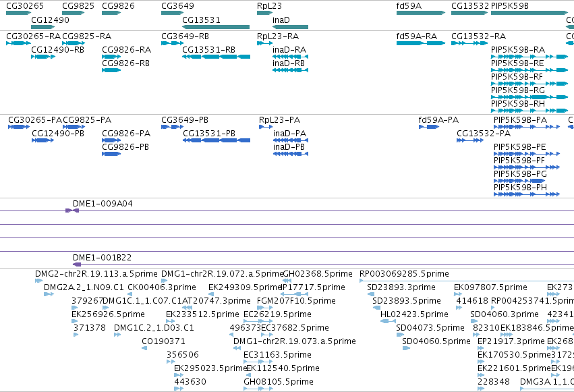Select protein PIP5K59B-PG
The image size is (574, 392).
(x=519, y=181)
